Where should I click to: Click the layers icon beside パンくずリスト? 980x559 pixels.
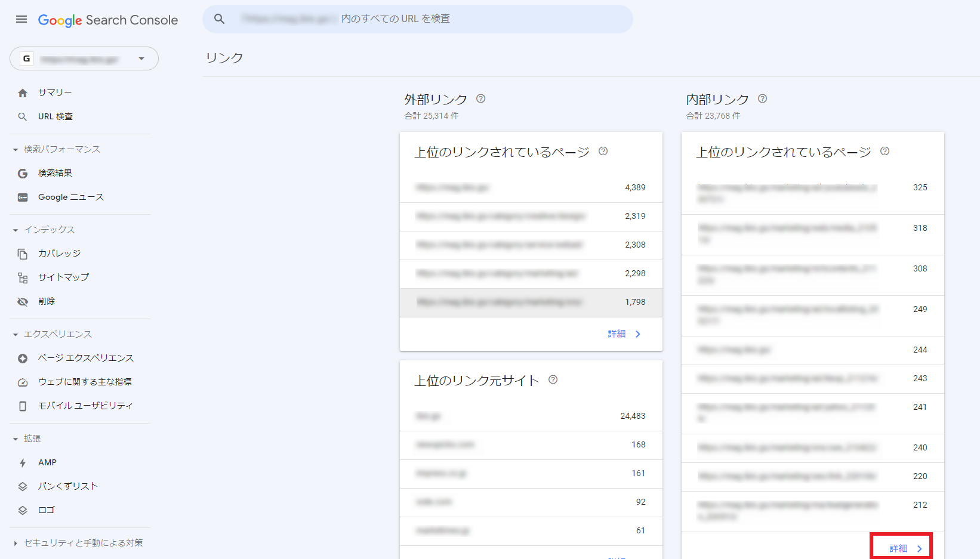pos(23,487)
